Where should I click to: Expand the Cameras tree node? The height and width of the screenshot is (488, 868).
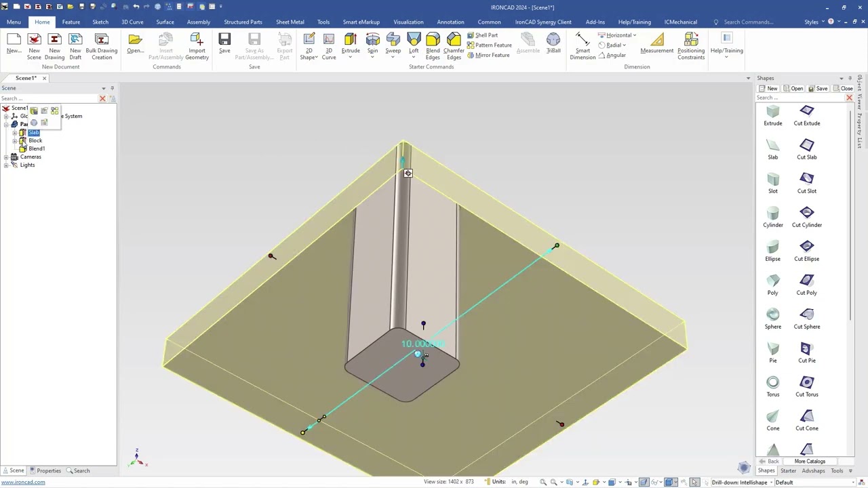pyautogui.click(x=6, y=157)
